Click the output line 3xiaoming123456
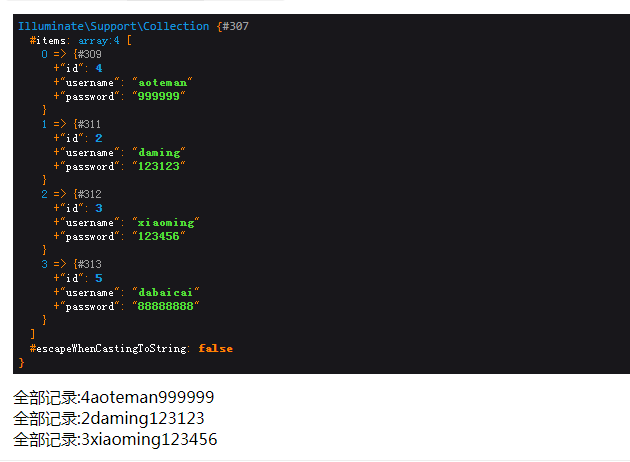 115,439
